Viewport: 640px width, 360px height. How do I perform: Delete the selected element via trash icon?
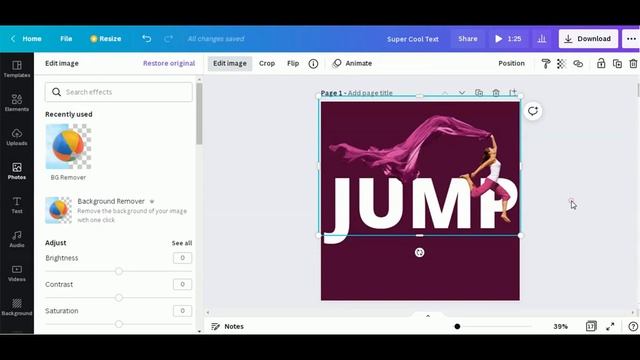point(633,64)
